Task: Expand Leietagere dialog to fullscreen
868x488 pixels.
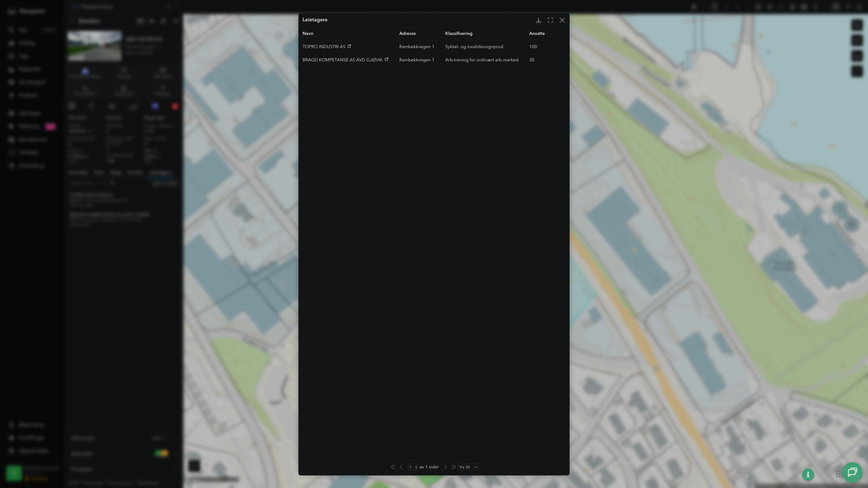Action: tap(550, 20)
